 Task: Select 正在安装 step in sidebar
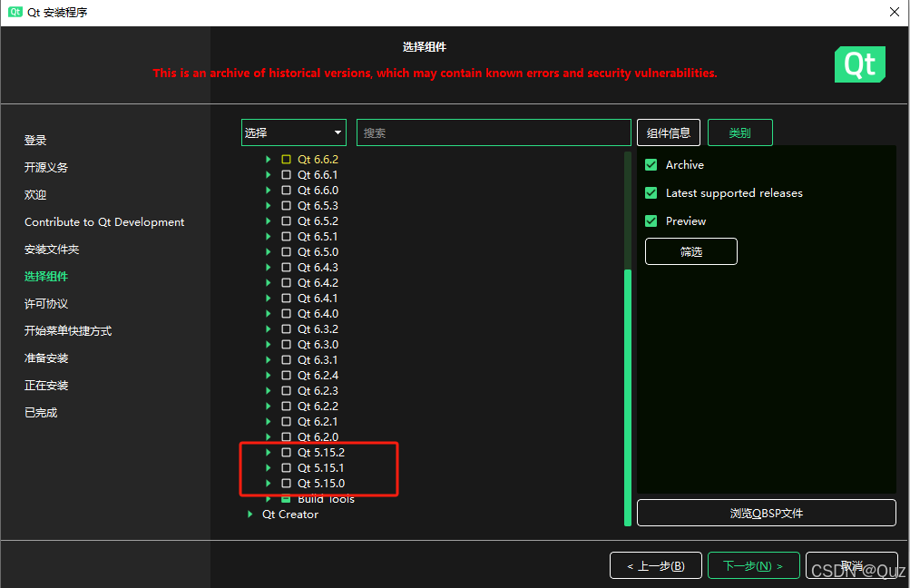click(46, 386)
